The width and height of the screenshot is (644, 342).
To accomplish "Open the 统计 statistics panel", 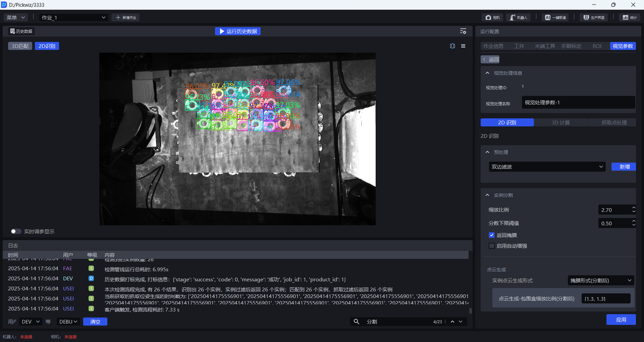I will [x=628, y=18].
